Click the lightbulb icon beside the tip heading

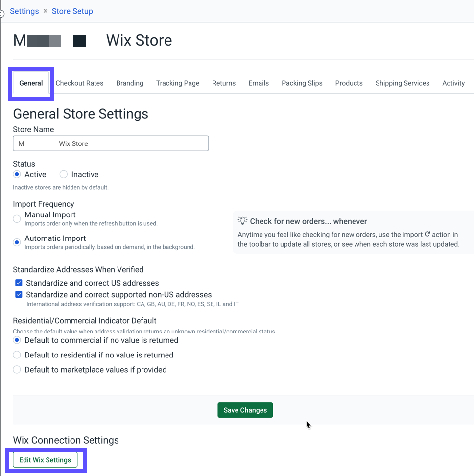(242, 221)
